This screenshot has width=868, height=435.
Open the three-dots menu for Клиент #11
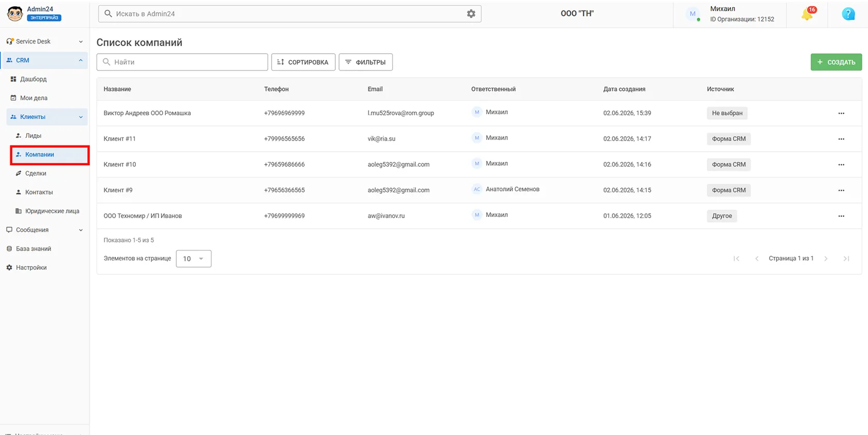click(841, 139)
